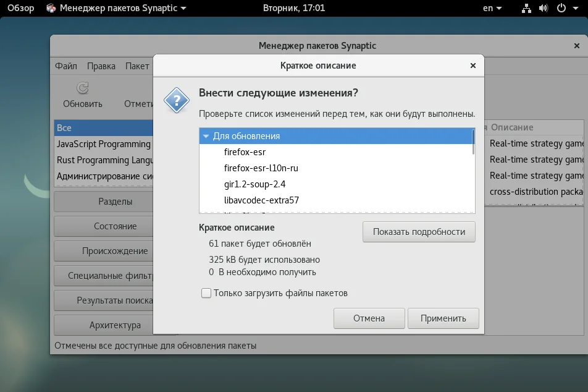Select Rust Programming Language section
This screenshot has width=588, height=392.
tap(104, 160)
